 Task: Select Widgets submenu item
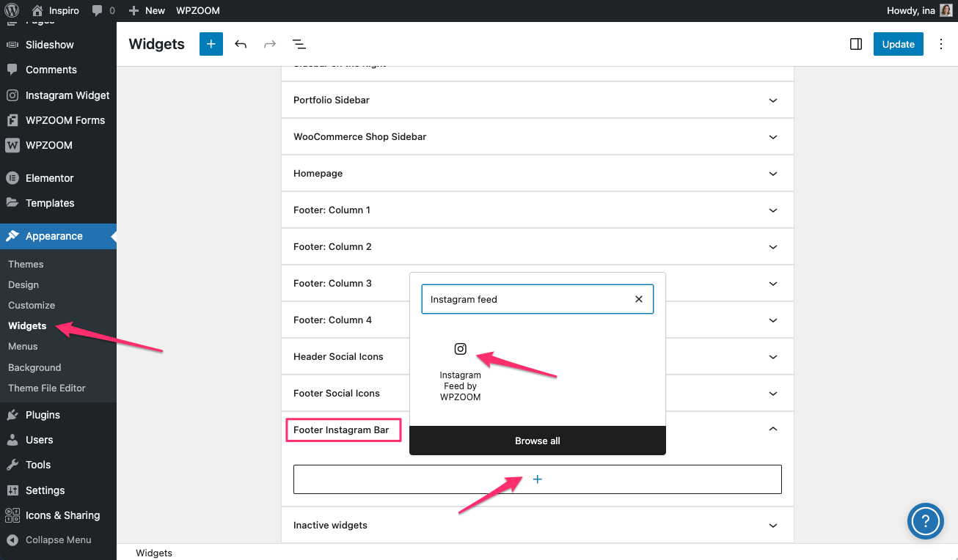(27, 325)
